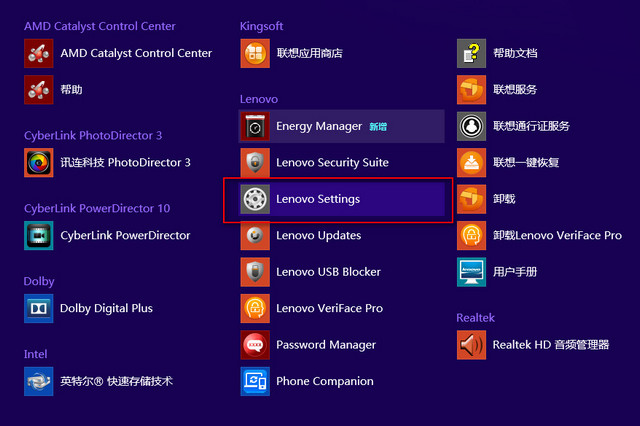This screenshot has width=640, height=426.
Task: Open 联想应用商店 store icon
Action: coord(255,53)
